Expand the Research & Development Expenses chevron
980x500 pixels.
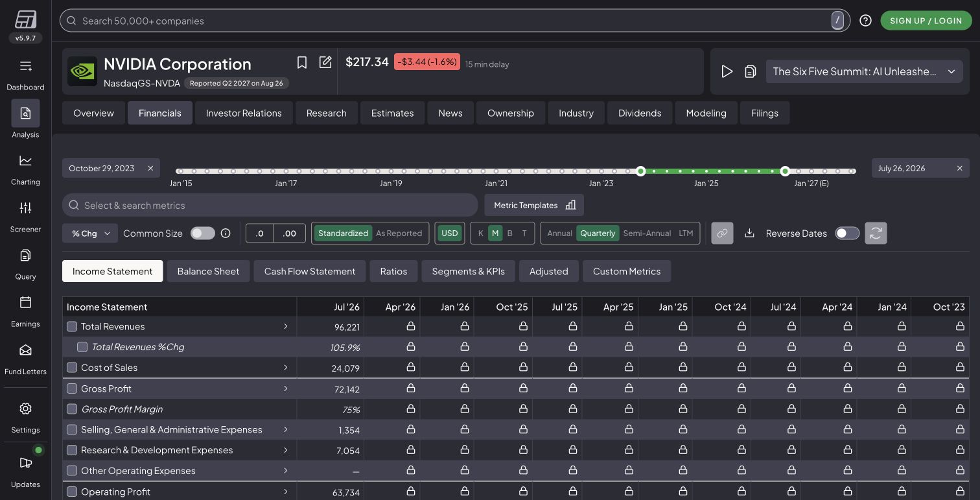click(285, 450)
